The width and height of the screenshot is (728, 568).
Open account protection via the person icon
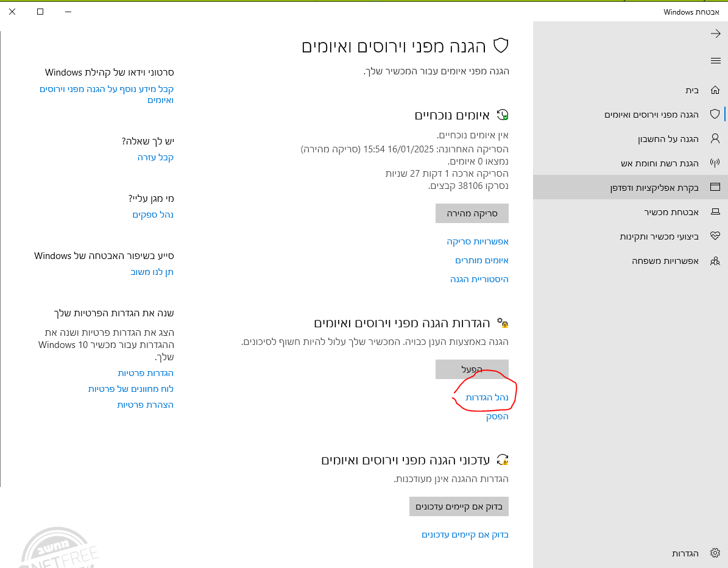[714, 138]
